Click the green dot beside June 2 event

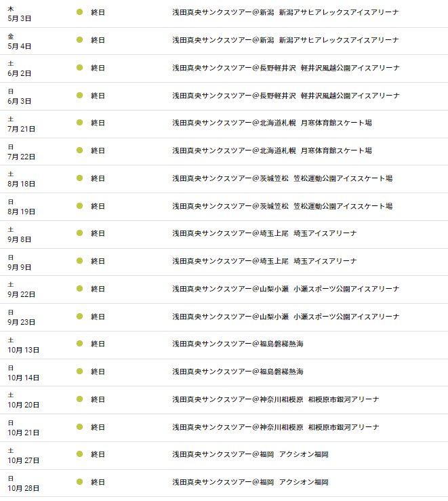coord(79,68)
